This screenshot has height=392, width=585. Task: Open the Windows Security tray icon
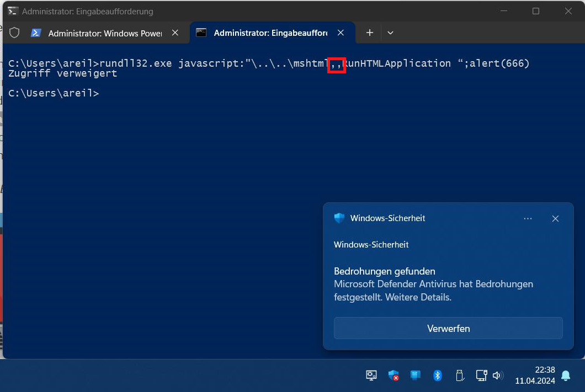393,375
